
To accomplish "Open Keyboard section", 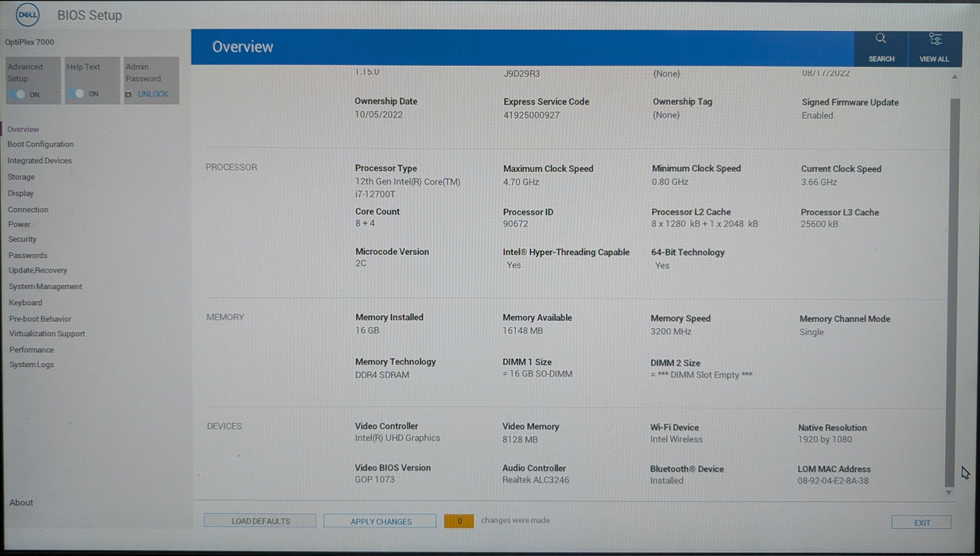I will [x=25, y=303].
